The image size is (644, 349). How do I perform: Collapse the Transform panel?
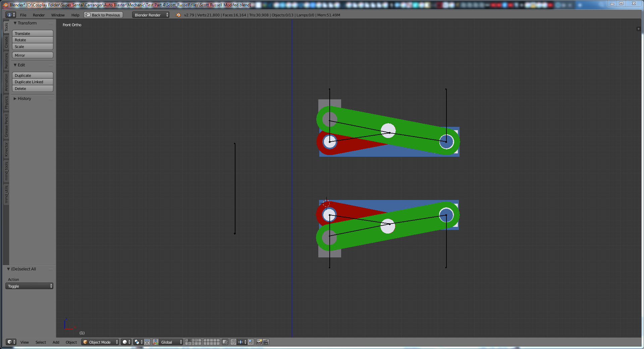click(x=15, y=23)
